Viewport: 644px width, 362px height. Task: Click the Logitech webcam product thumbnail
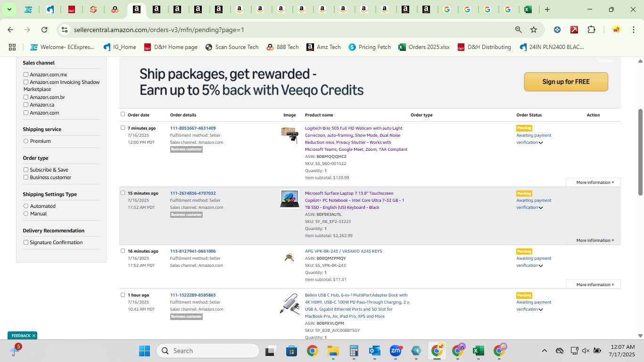(x=289, y=135)
